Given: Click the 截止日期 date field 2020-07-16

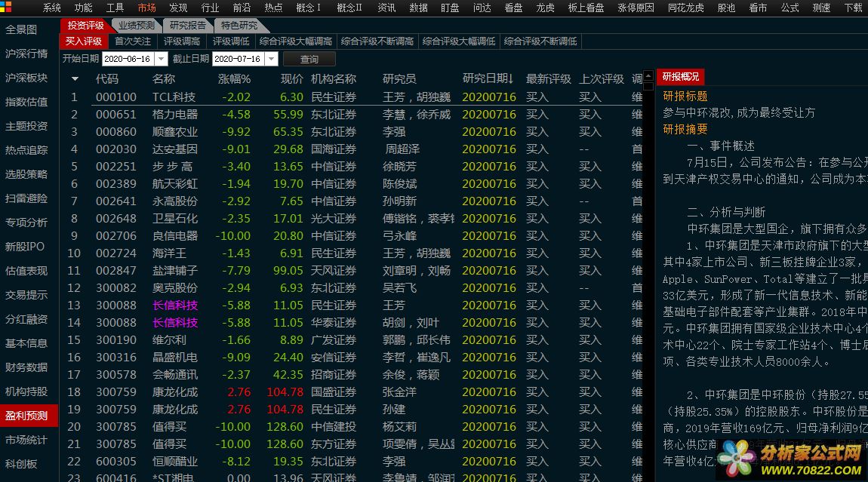Looking at the screenshot, I should [239, 59].
